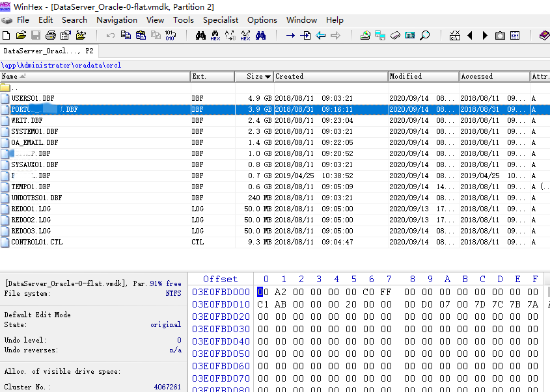550x392 pixels.
Task: Click hex byte A2 at offset 03E0FBD000
Action: tap(281, 292)
